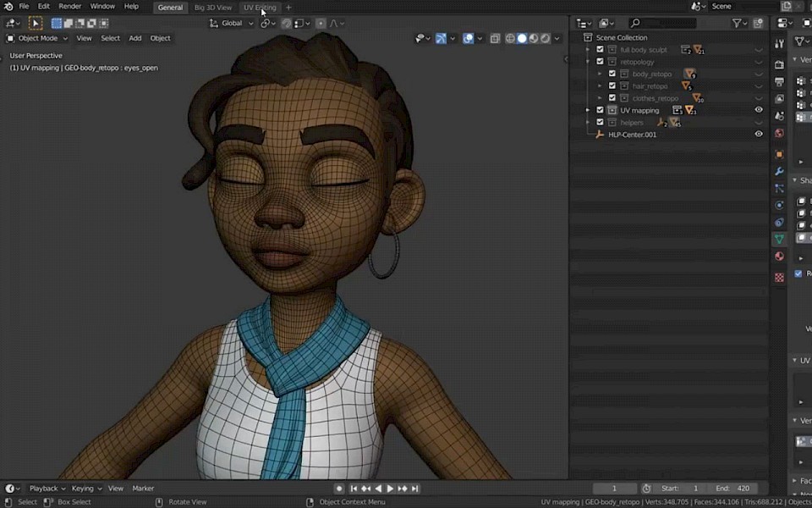Click the outliner search field

(663, 23)
